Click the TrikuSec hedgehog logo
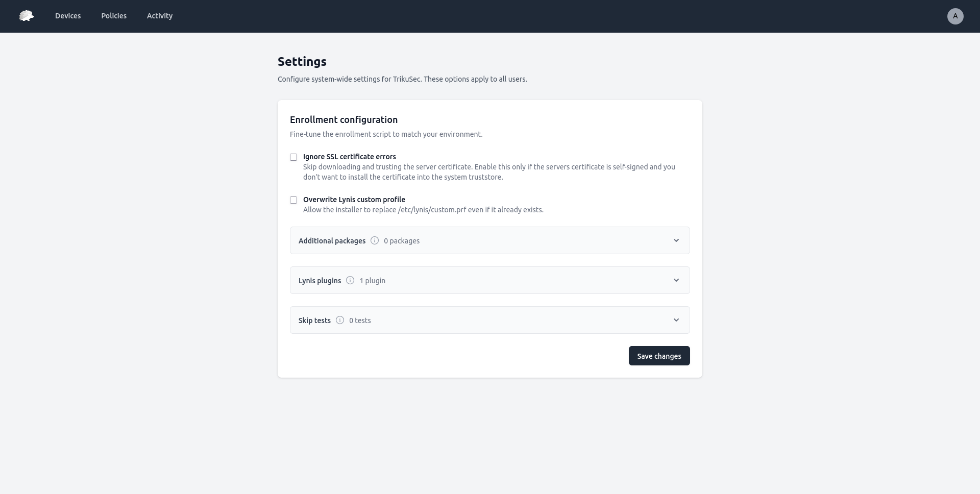Screen dimensions: 980x494 [26, 16]
